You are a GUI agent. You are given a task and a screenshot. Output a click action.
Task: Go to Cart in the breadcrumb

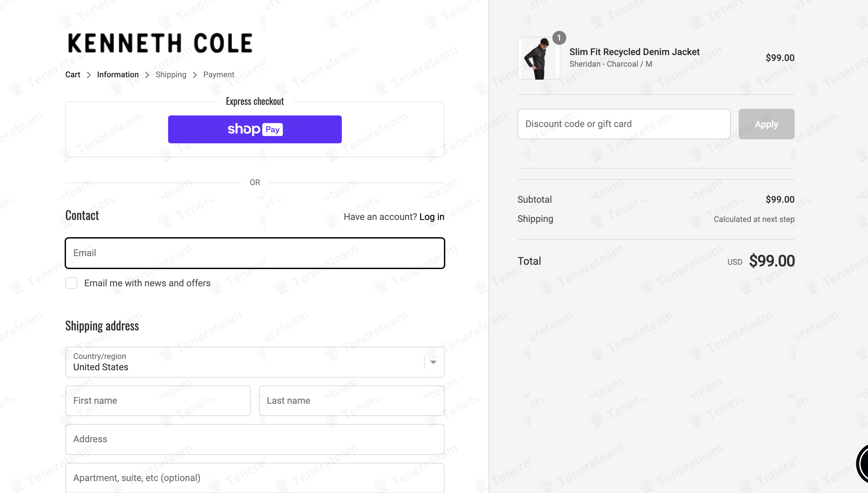point(72,75)
